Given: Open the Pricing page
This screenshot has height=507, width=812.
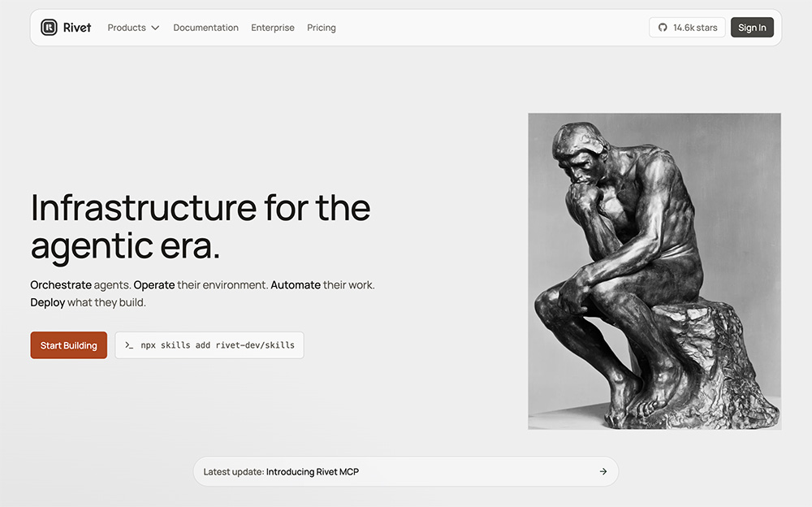Looking at the screenshot, I should (321, 28).
